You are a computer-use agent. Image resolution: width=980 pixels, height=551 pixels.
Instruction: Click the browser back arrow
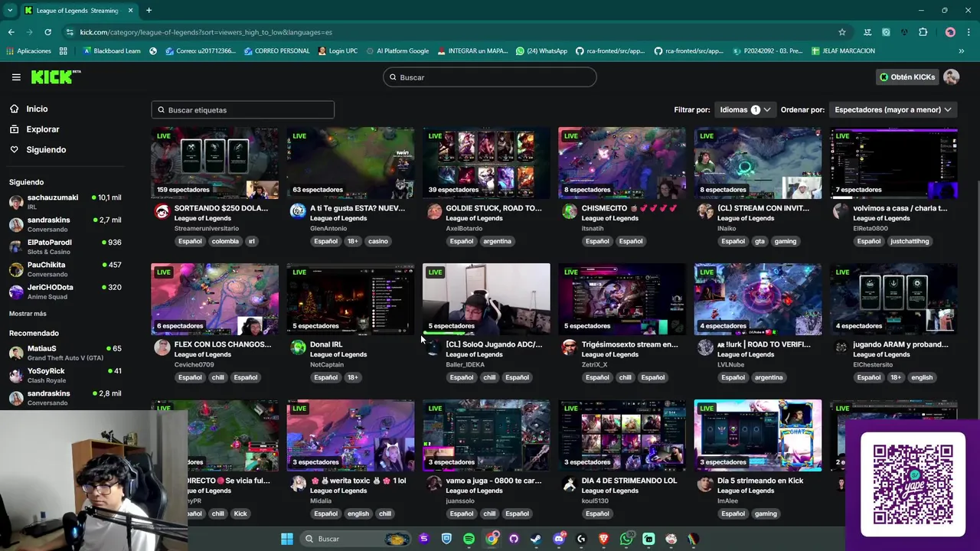coord(11,32)
